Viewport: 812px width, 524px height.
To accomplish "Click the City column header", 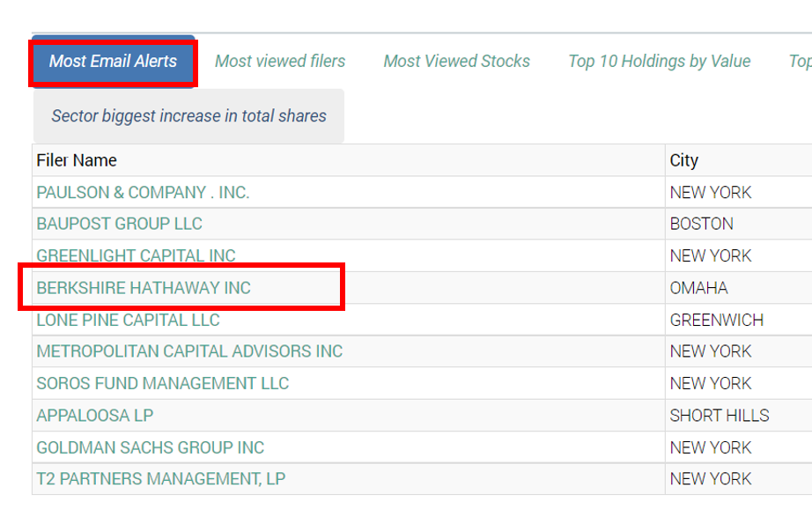I will point(739,160).
